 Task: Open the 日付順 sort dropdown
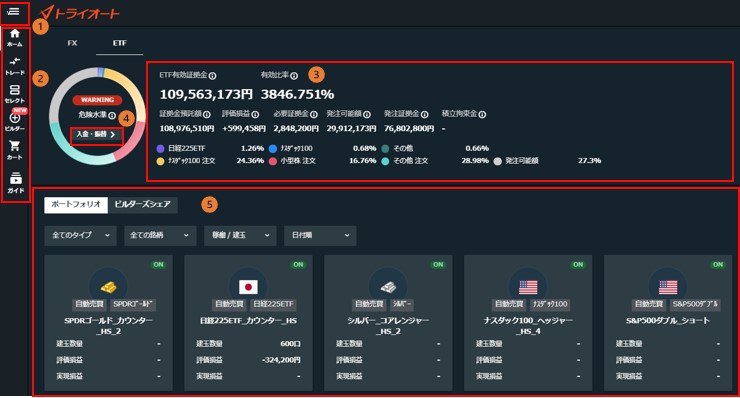coord(320,235)
